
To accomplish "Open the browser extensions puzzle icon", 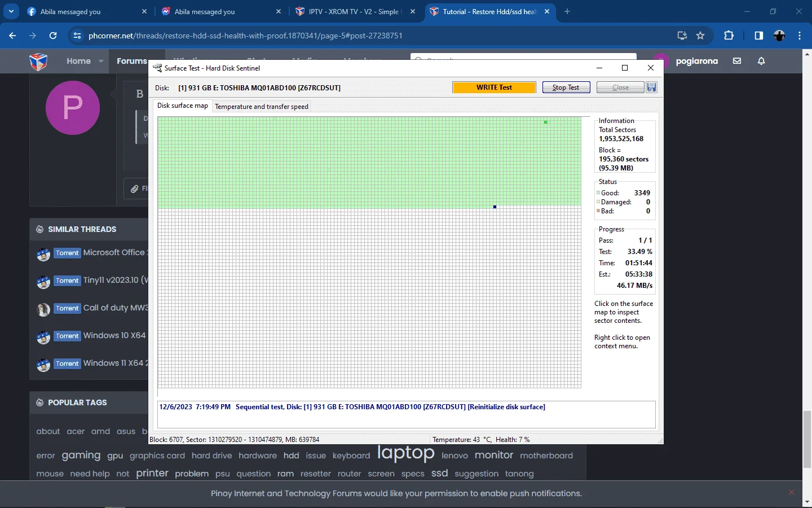I will coord(729,36).
